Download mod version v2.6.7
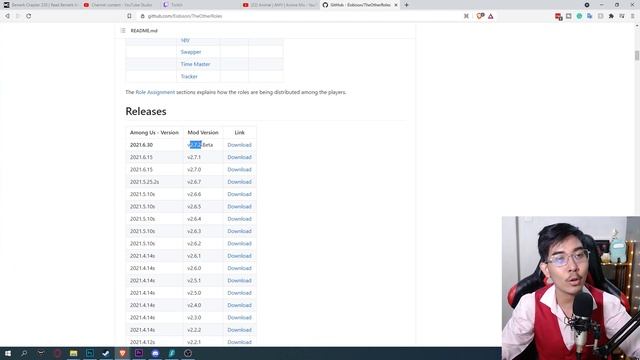640x360 pixels. click(x=239, y=182)
